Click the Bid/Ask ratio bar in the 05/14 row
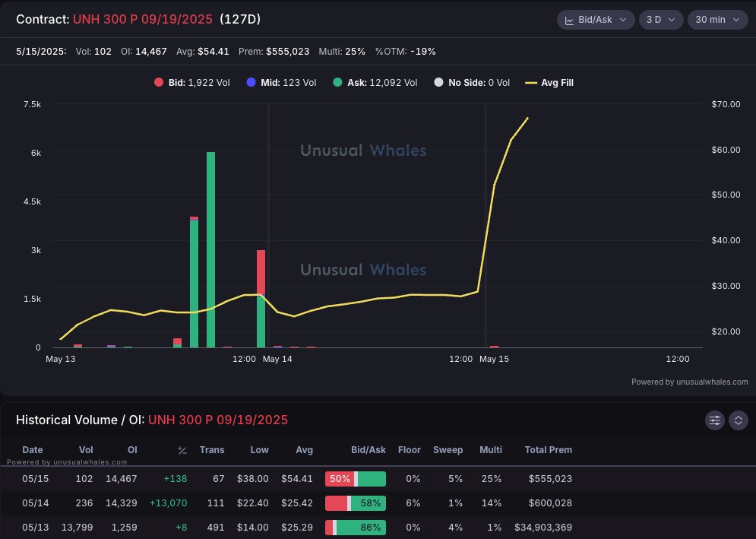The height and width of the screenshot is (539, 756). (356, 503)
